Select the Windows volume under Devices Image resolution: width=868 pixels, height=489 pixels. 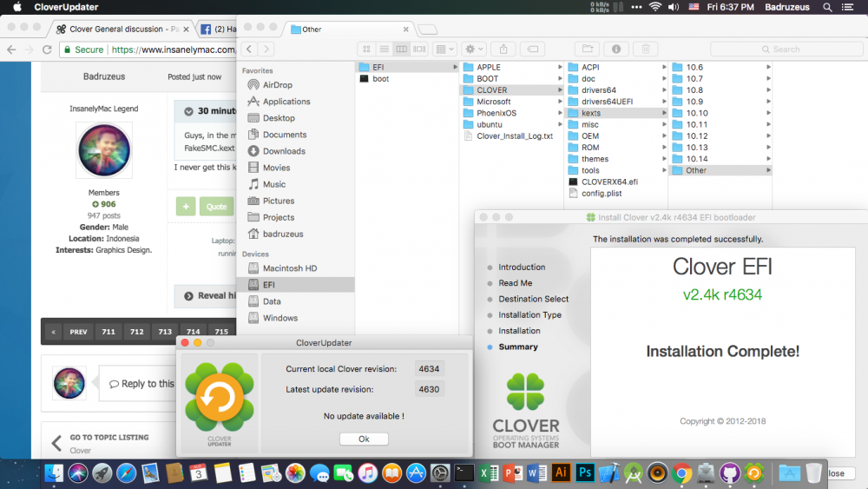(x=279, y=319)
